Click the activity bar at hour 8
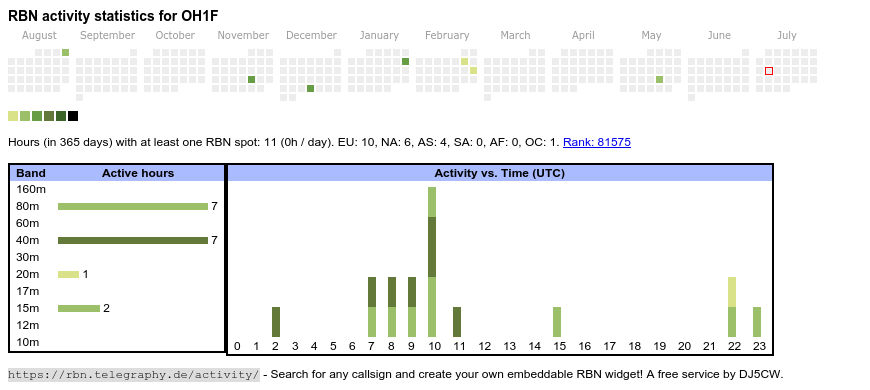This screenshot has height=390, width=870. click(x=392, y=307)
